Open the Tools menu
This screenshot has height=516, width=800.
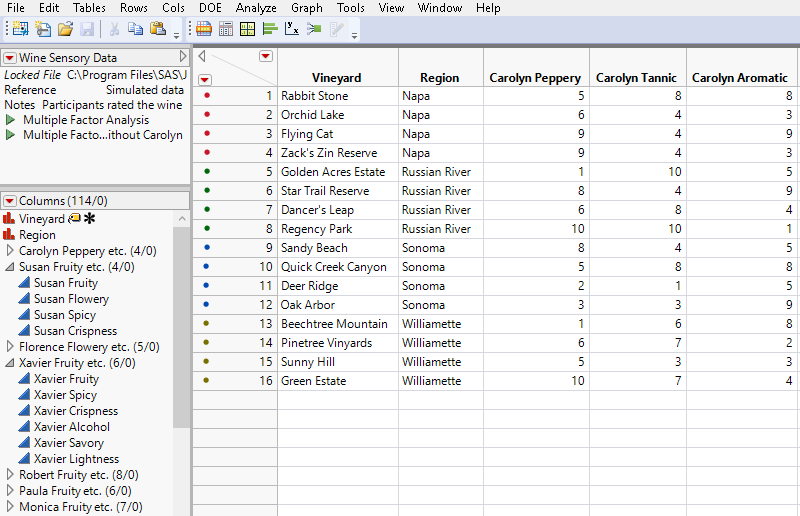pos(351,8)
